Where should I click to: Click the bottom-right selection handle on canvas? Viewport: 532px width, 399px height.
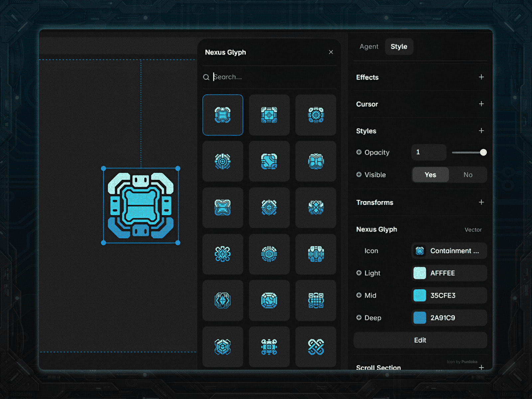[178, 243]
